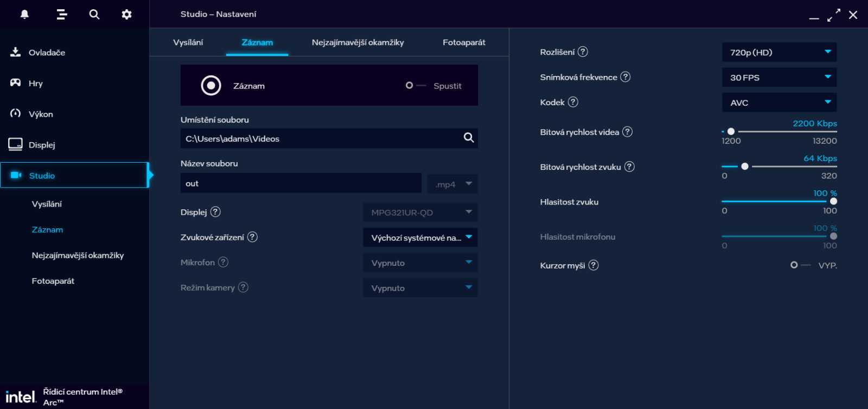The width and height of the screenshot is (868, 409).
Task: Show help for Zvukové zařízení
Action: pos(252,237)
